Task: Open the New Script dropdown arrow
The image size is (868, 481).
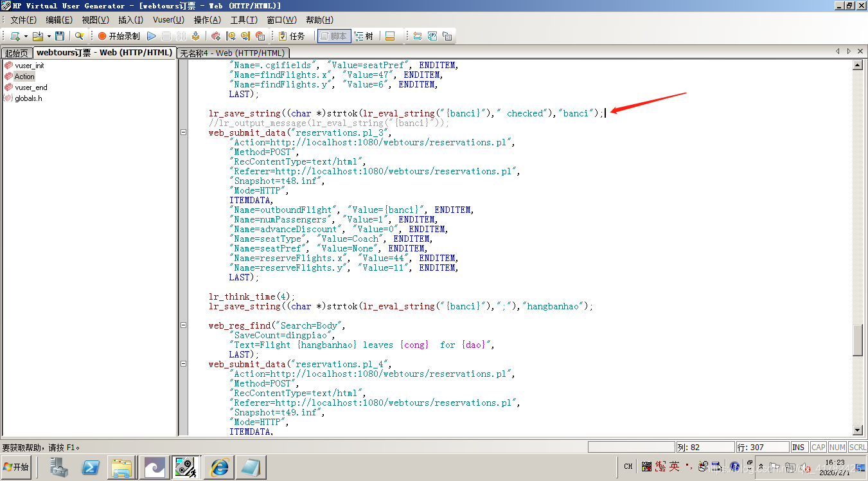Action: click(x=26, y=36)
